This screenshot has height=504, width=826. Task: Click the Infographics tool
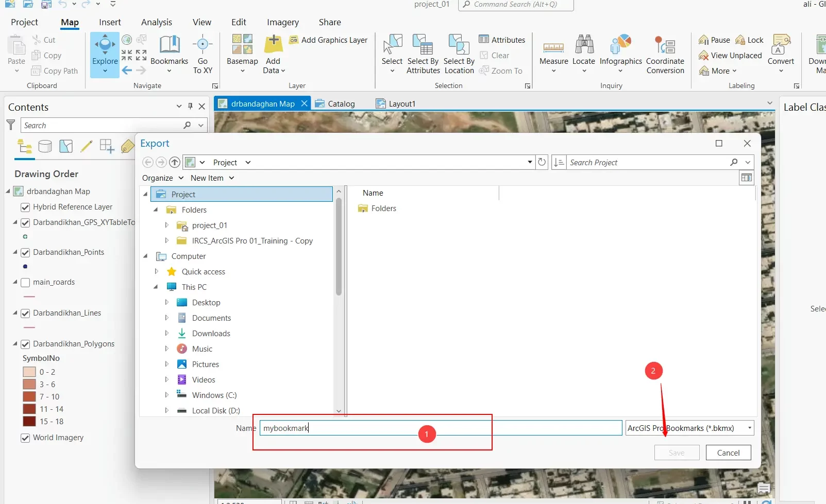point(620,54)
